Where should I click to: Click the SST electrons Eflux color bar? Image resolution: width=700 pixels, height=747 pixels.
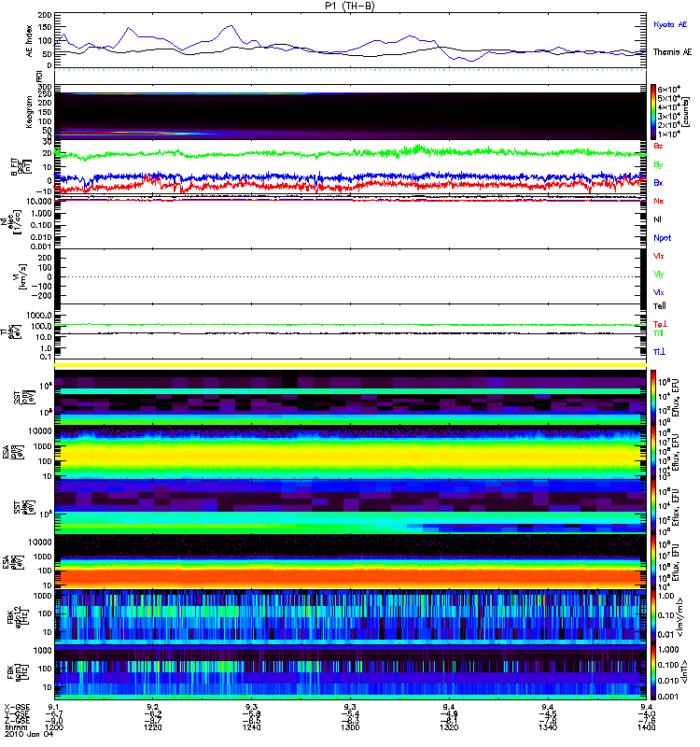click(653, 507)
